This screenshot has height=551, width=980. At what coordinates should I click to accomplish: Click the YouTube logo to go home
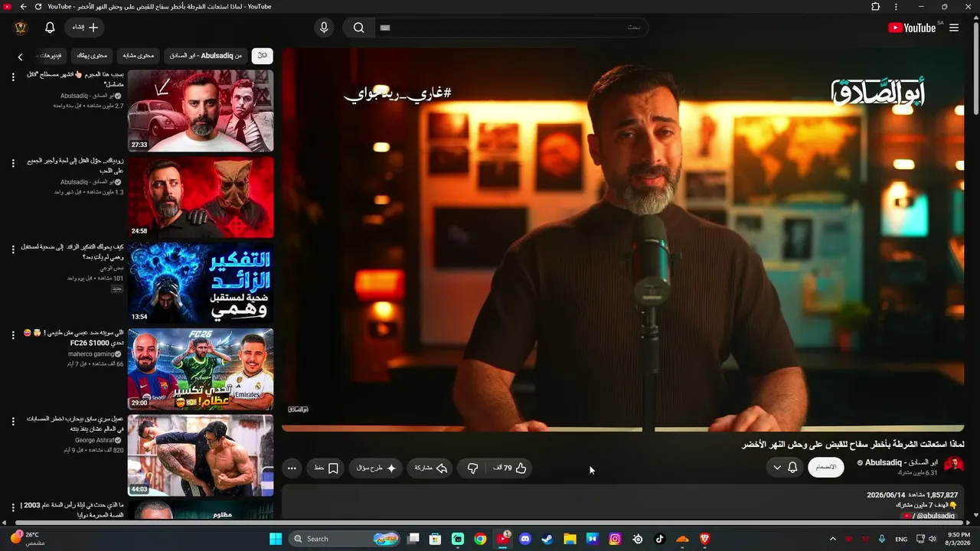(912, 28)
